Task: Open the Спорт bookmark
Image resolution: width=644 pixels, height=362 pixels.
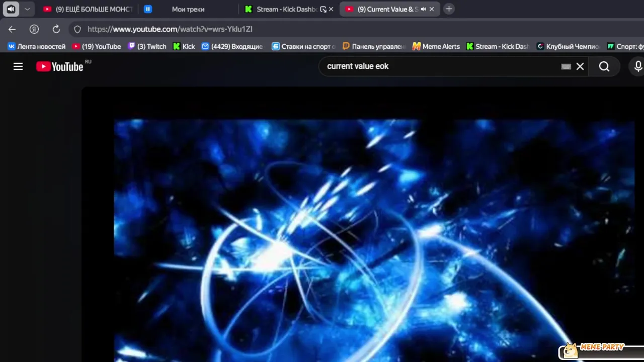Action: [625, 46]
